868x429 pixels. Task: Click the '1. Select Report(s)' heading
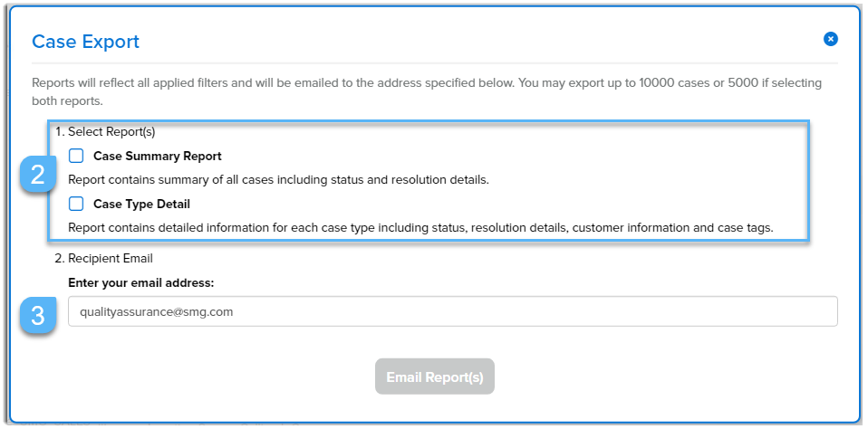click(111, 131)
